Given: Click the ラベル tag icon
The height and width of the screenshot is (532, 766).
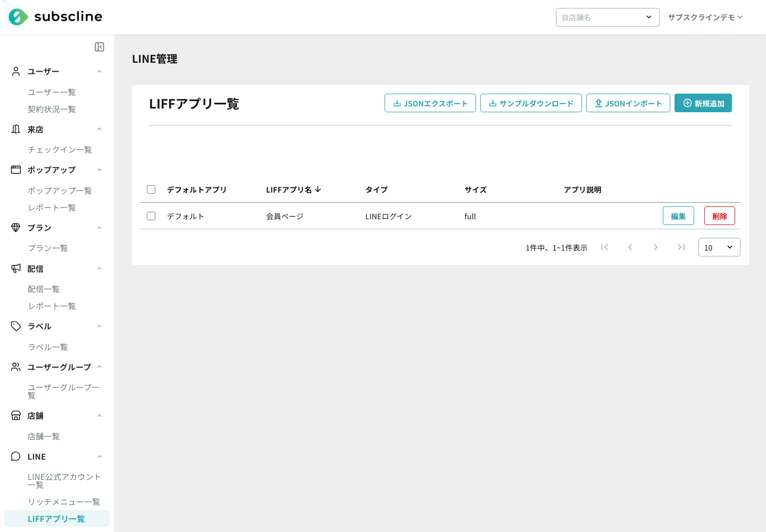Looking at the screenshot, I should point(16,326).
